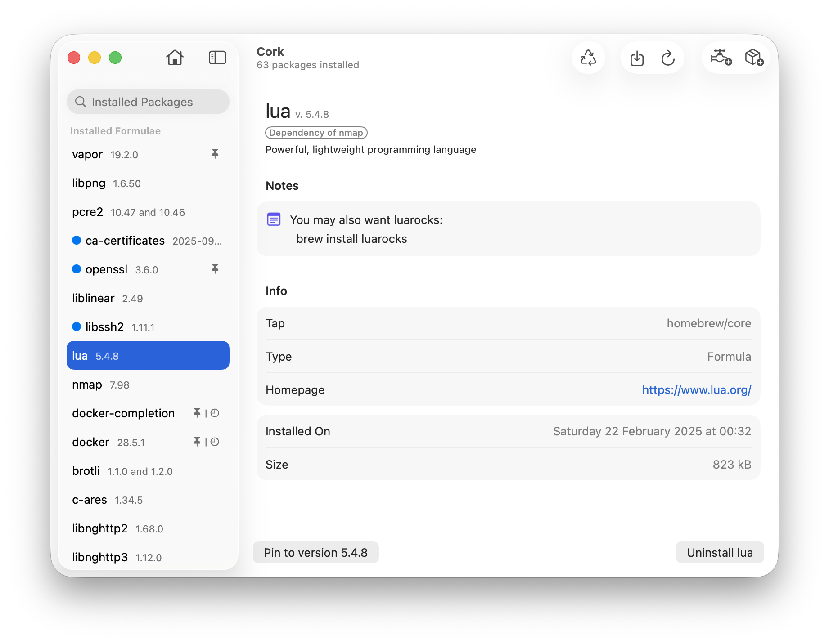Pin lua to version 5.4.8

315,552
